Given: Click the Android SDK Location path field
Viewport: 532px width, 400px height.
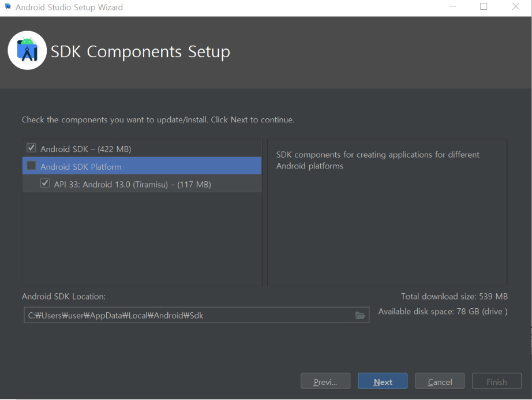Looking at the screenshot, I should coord(196,315).
